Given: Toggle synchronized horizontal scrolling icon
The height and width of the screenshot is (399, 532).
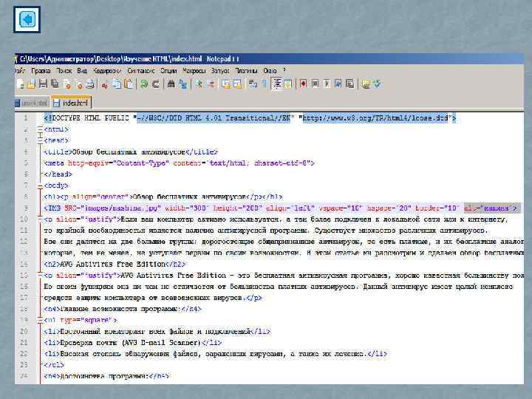Looking at the screenshot, I should coord(238,83).
